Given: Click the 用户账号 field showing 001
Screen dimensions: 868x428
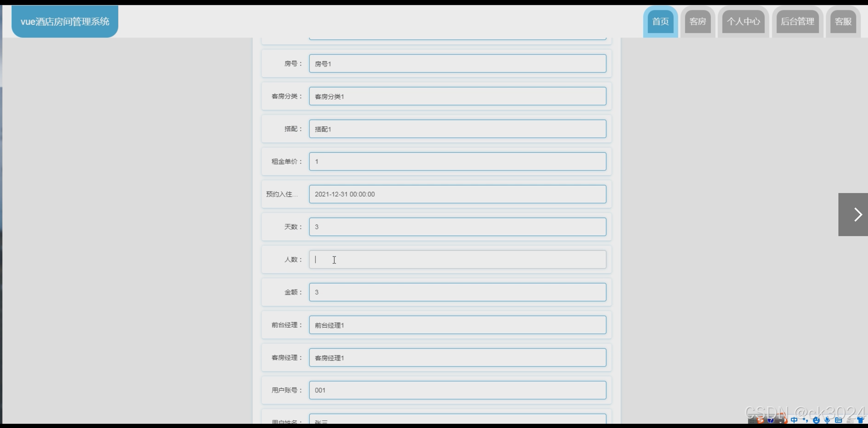Looking at the screenshot, I should [x=457, y=390].
